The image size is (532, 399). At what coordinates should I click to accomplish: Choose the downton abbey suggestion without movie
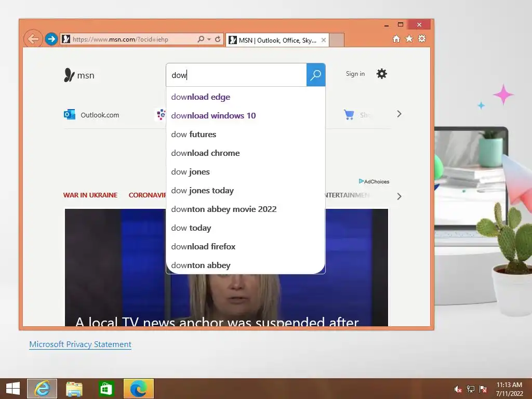pyautogui.click(x=245, y=265)
